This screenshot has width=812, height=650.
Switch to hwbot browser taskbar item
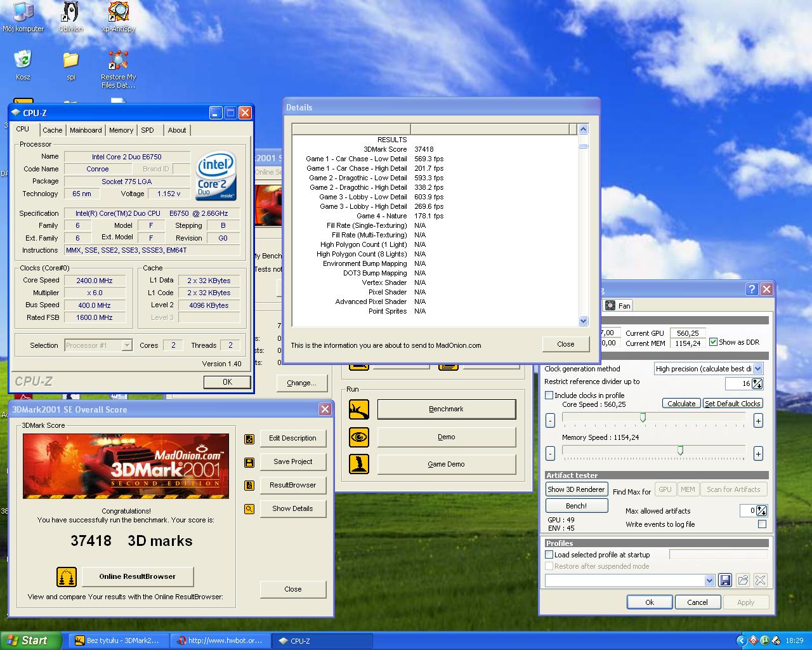point(221,641)
